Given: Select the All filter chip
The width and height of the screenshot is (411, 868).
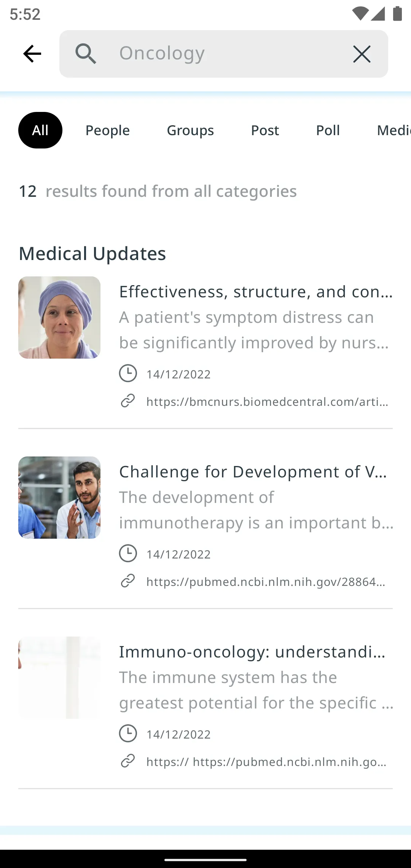Looking at the screenshot, I should click(40, 130).
